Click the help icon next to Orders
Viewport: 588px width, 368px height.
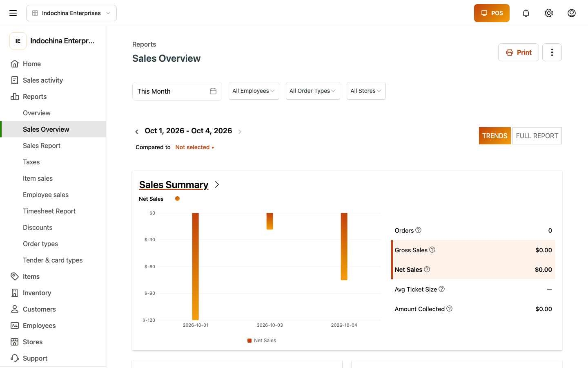(418, 230)
